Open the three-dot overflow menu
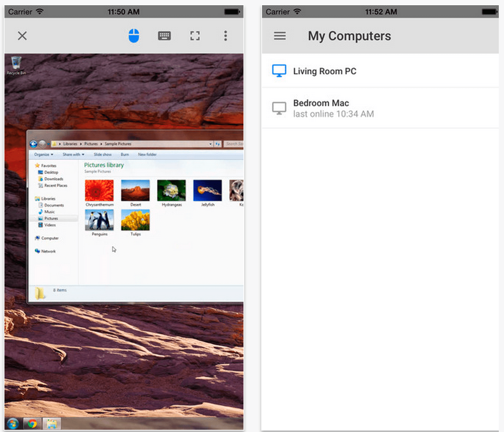This screenshot has width=504, height=432. [225, 36]
